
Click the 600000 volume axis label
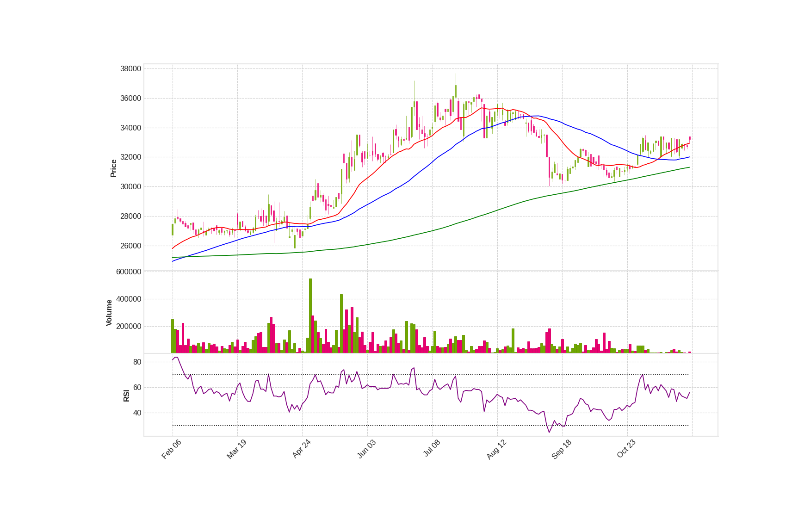coord(129,272)
